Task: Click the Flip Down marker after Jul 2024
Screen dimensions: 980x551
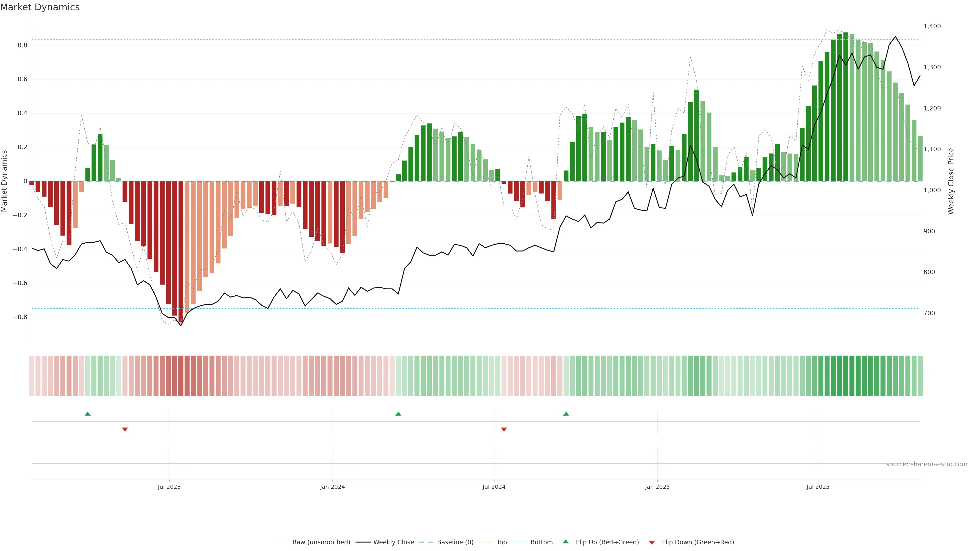Action: point(504,429)
